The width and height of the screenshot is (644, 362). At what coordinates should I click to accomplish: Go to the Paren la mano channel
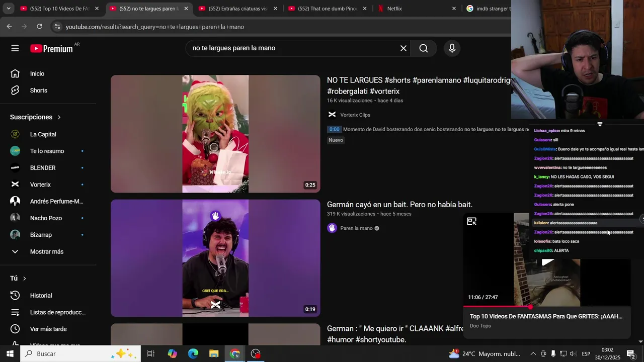356,228
